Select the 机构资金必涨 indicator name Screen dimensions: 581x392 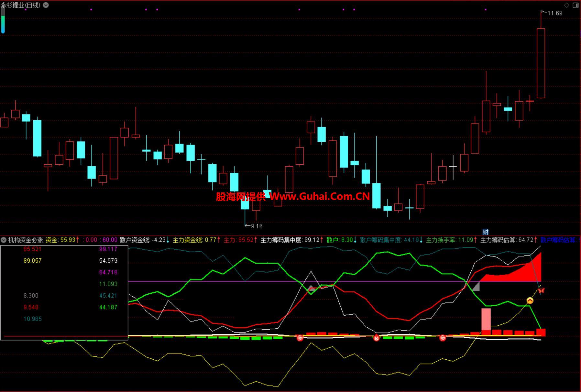click(x=26, y=240)
